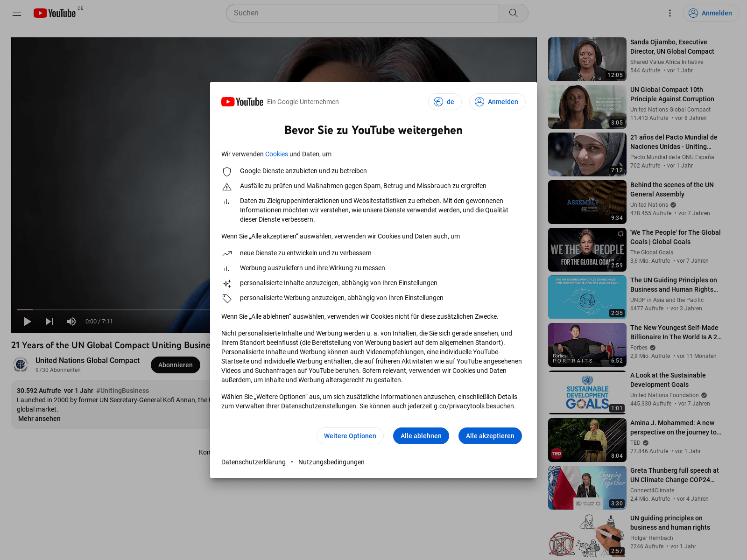This screenshot has width=747, height=560.
Task: Click the verified badge next to Forbes
Action: 653,348
